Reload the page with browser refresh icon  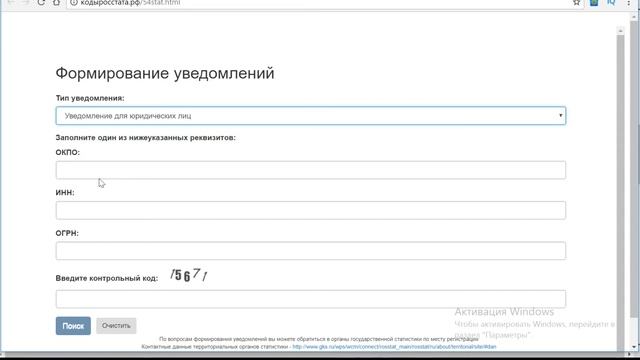point(41,2)
